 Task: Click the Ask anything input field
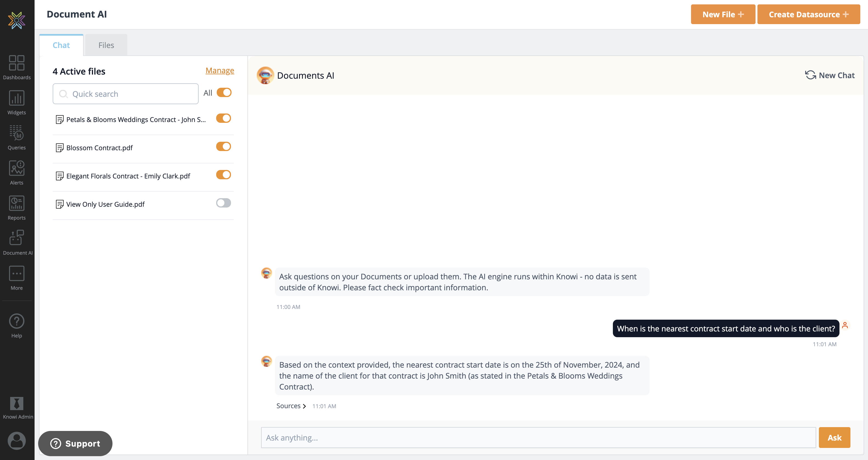click(x=538, y=438)
